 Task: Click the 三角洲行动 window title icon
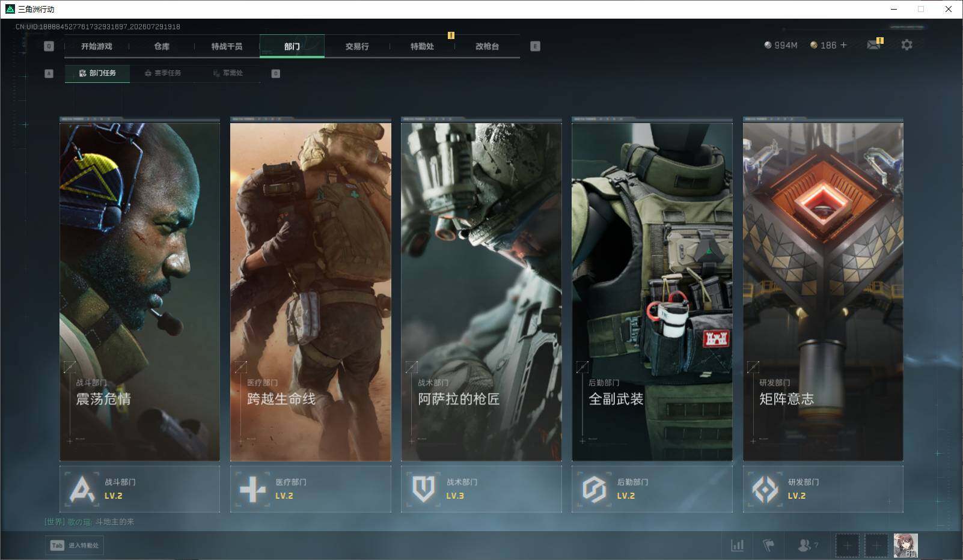pyautogui.click(x=10, y=9)
